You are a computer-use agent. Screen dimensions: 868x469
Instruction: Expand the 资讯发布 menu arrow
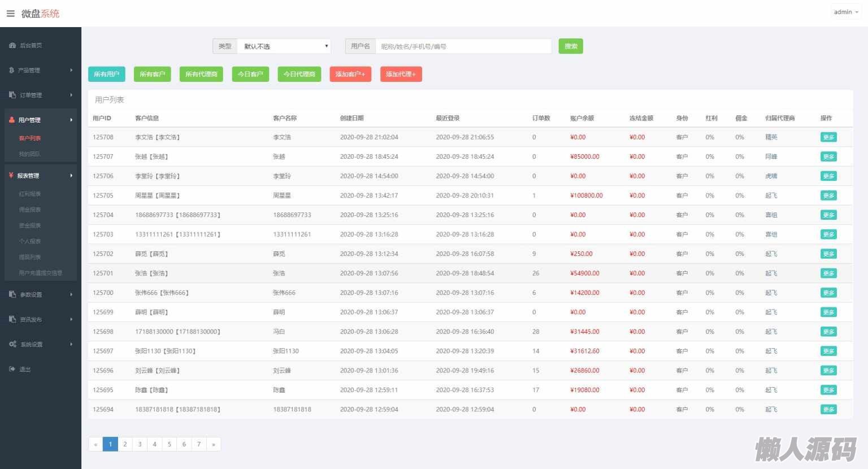[71, 319]
